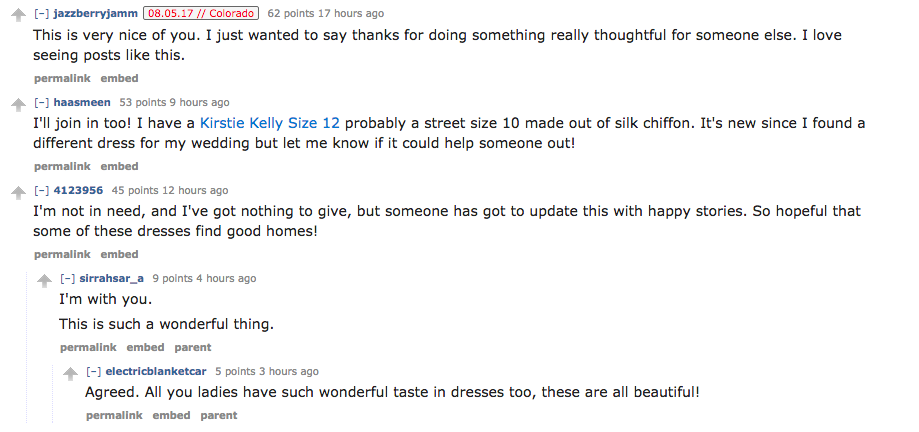This screenshot has width=919, height=432.
Task: Open electricblanketcar's user profile
Action: pos(156,371)
